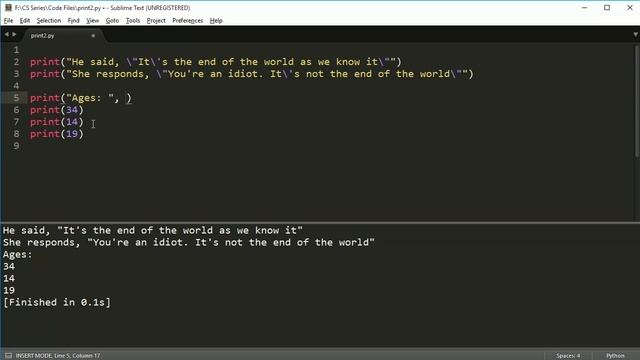This screenshot has width=640, height=360.
Task: Click line number 9 in gutter
Action: pyautogui.click(x=16, y=146)
